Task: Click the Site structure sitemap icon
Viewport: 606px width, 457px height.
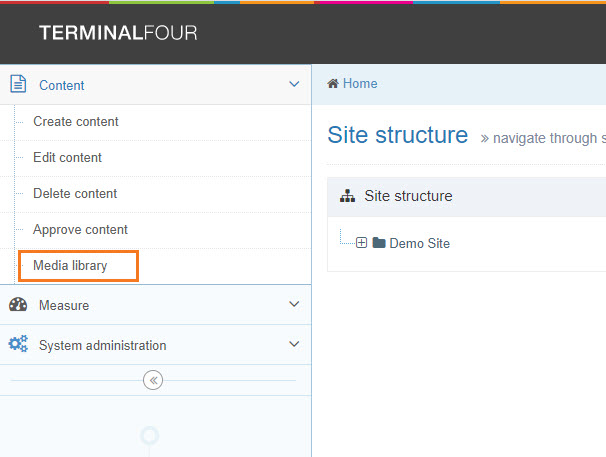Action: click(x=348, y=196)
